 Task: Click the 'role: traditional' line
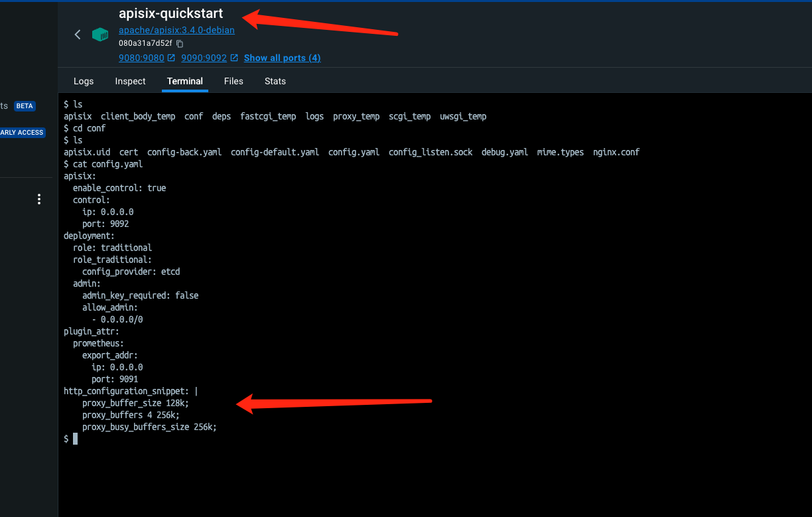coord(112,248)
